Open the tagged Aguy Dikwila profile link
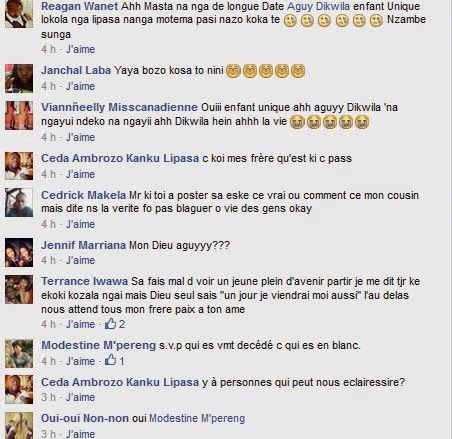Viewport: 452px width, 439px height. pyautogui.click(x=317, y=6)
